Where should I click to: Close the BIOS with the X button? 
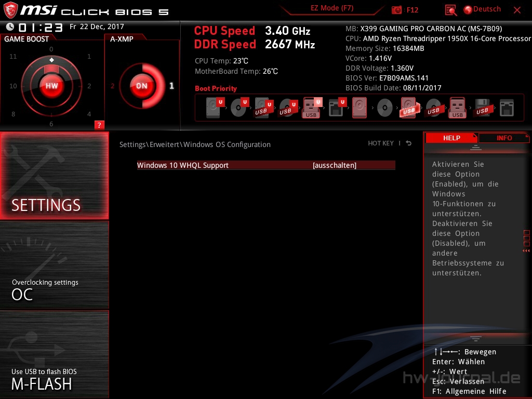coord(517,10)
